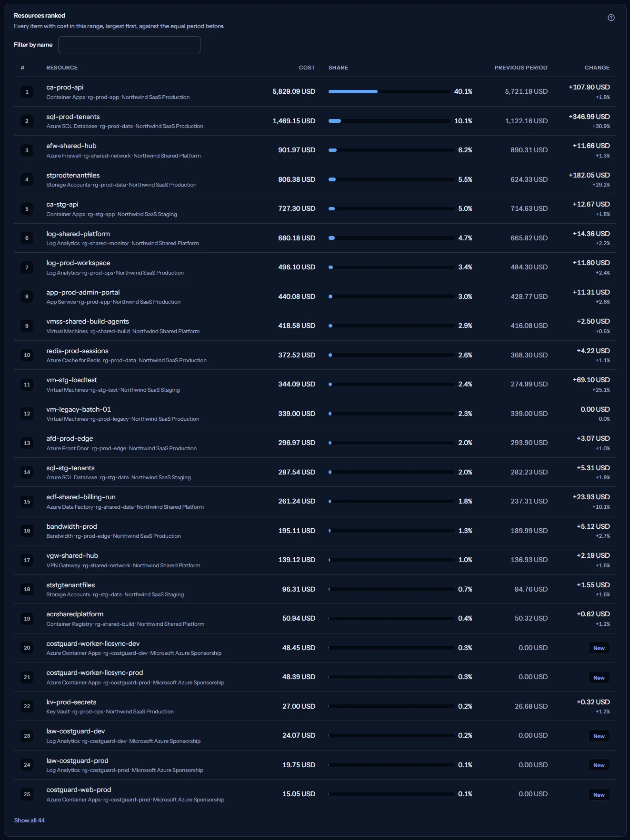Click the +346.99 USD change value
This screenshot has width=630, height=840.
pos(589,117)
